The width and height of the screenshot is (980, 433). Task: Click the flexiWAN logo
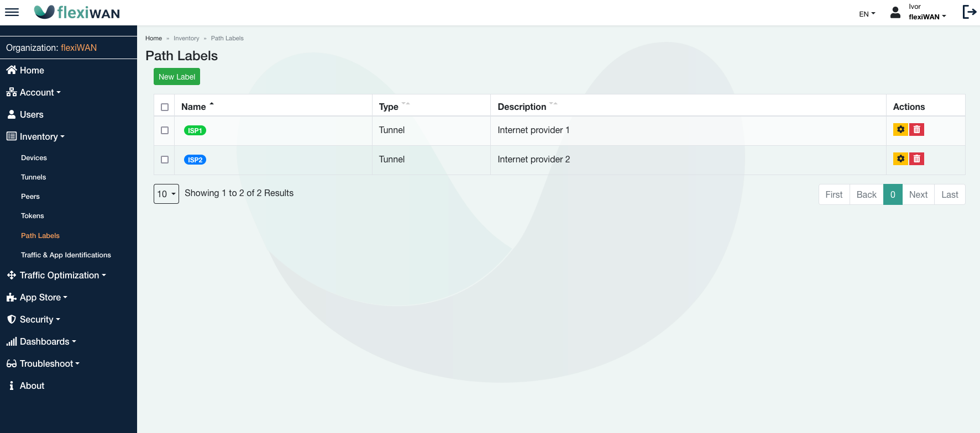[77, 12]
